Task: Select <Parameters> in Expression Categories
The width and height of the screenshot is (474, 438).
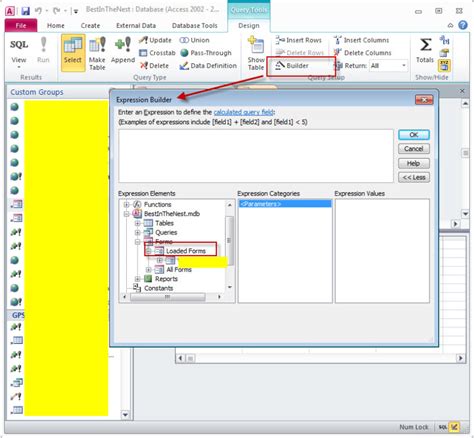Action: pyautogui.click(x=285, y=204)
